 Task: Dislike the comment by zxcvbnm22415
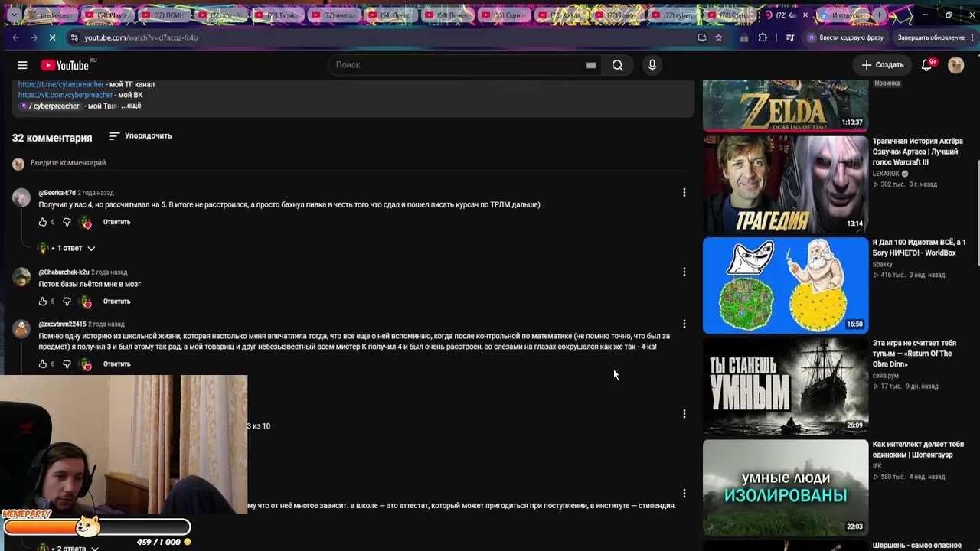(x=67, y=364)
